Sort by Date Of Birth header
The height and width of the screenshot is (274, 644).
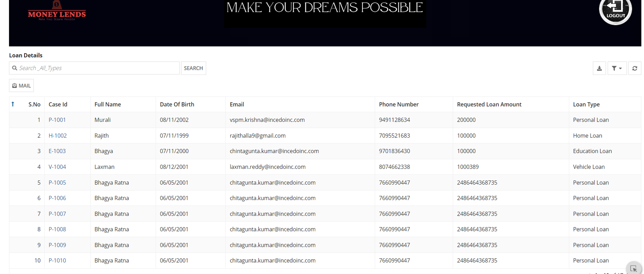point(177,104)
